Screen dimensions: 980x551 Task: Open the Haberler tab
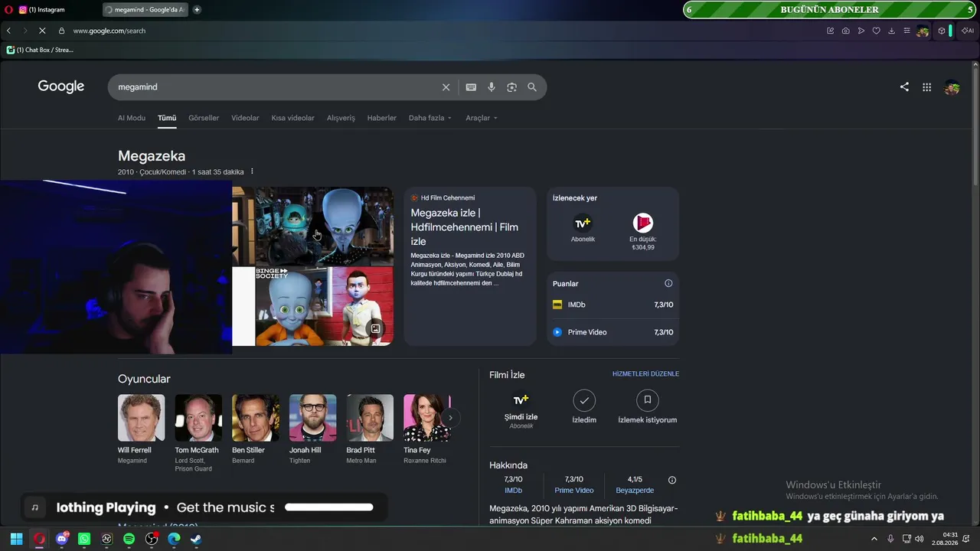coord(382,118)
